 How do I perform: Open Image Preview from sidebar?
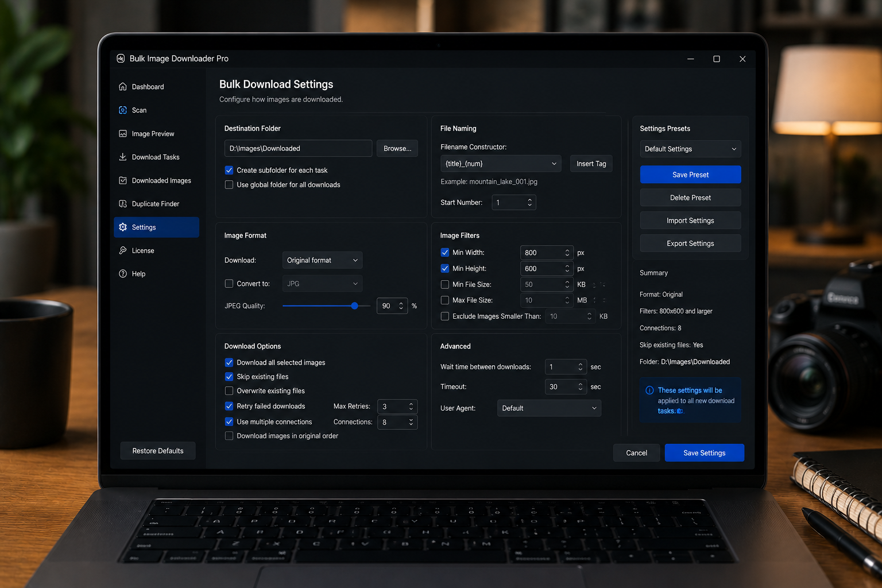(x=156, y=134)
